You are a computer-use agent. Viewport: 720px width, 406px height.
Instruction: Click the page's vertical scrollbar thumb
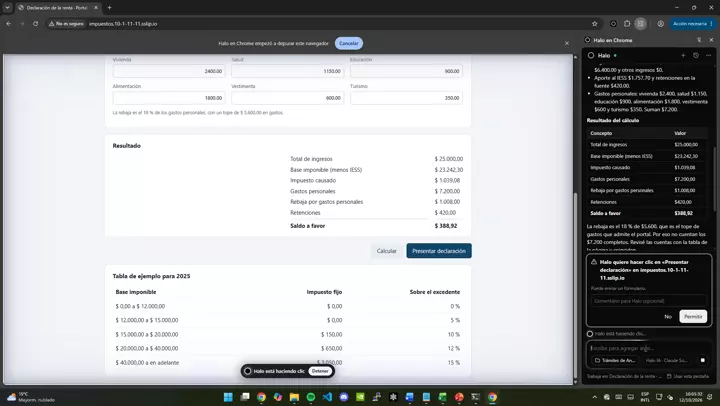575,283
